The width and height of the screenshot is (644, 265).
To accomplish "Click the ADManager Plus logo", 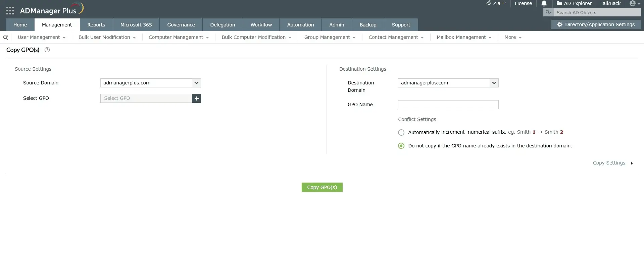I will pyautogui.click(x=52, y=10).
